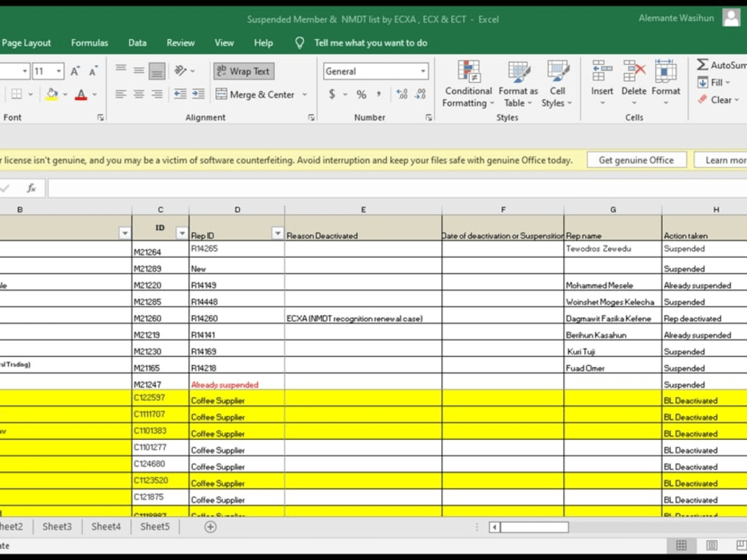Image resolution: width=747 pixels, height=560 pixels.
Task: Apply the yellow fill color
Action: click(x=52, y=94)
